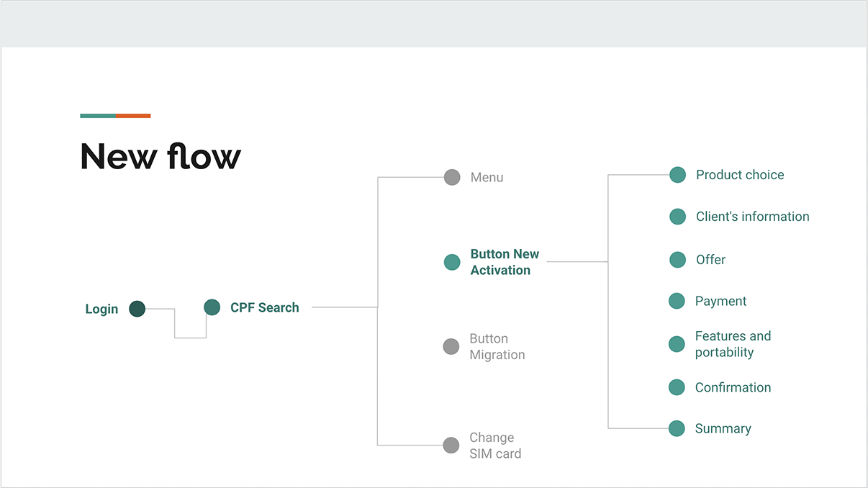This screenshot has height=488, width=868.
Task: Click the Login text label
Action: point(101,309)
